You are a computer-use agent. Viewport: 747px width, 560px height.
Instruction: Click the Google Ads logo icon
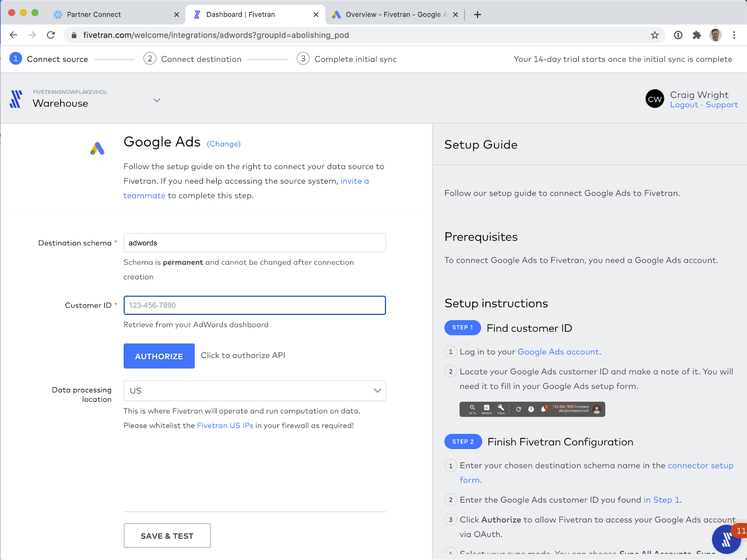point(98,148)
